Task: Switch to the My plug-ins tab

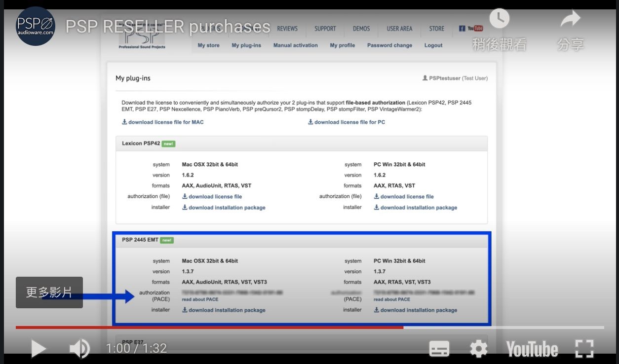Action: click(x=246, y=45)
